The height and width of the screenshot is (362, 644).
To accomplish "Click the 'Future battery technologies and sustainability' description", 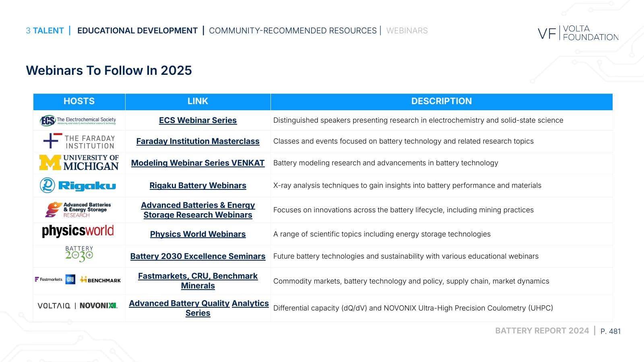I will tap(406, 256).
